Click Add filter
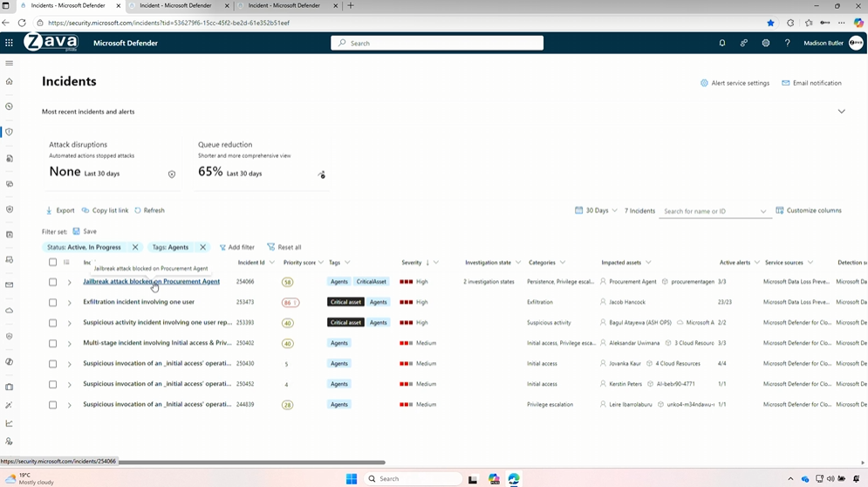 [237, 247]
